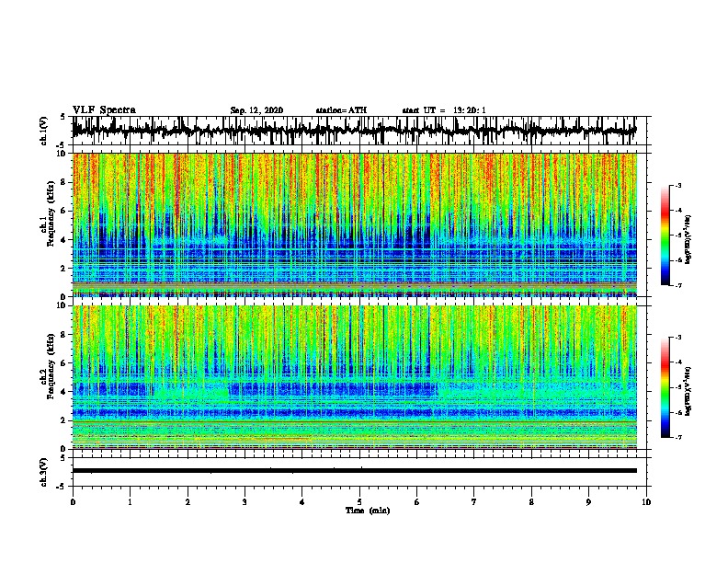This screenshot has height=563, width=728.
Task: Click the "-3" tick on ch.1 colorbar
Action: tap(677, 186)
